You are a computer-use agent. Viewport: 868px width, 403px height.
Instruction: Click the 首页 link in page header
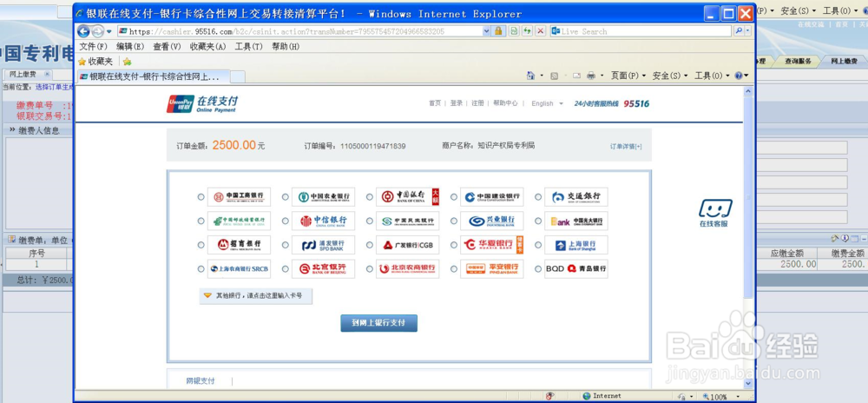pos(435,103)
